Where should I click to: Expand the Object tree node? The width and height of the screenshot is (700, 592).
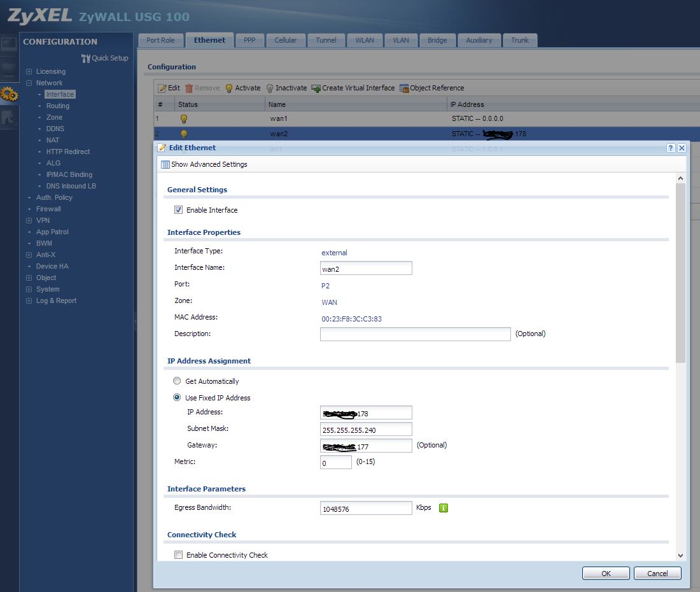29,278
